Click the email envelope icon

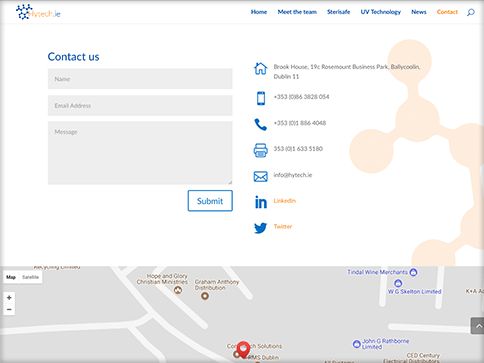click(x=260, y=176)
